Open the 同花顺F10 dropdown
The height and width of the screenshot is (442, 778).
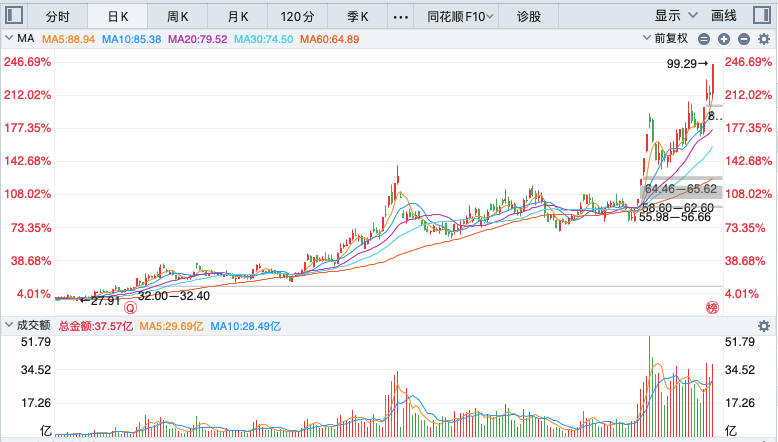pos(460,17)
